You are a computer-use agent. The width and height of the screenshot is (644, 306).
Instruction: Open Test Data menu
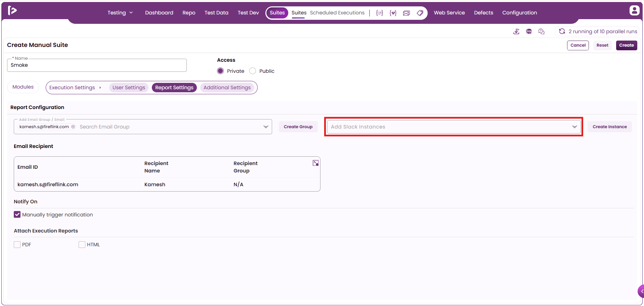(x=216, y=13)
